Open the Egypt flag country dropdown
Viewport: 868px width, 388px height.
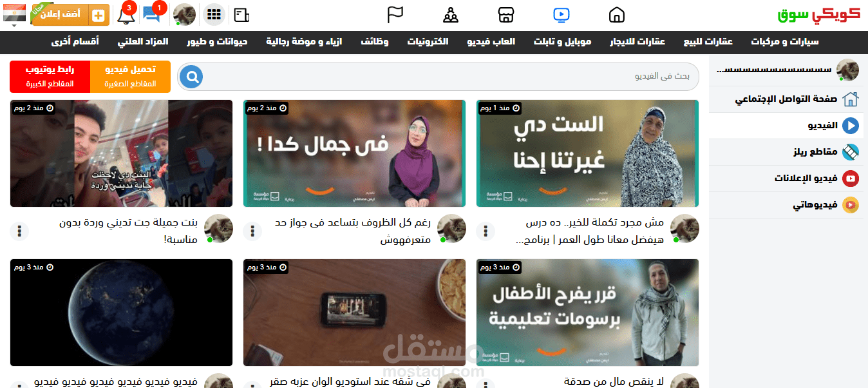(x=14, y=14)
